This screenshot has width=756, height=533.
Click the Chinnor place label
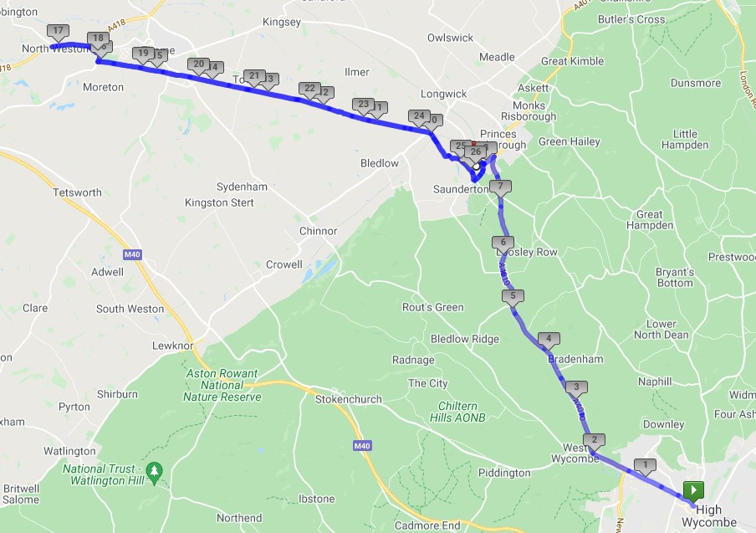319,231
